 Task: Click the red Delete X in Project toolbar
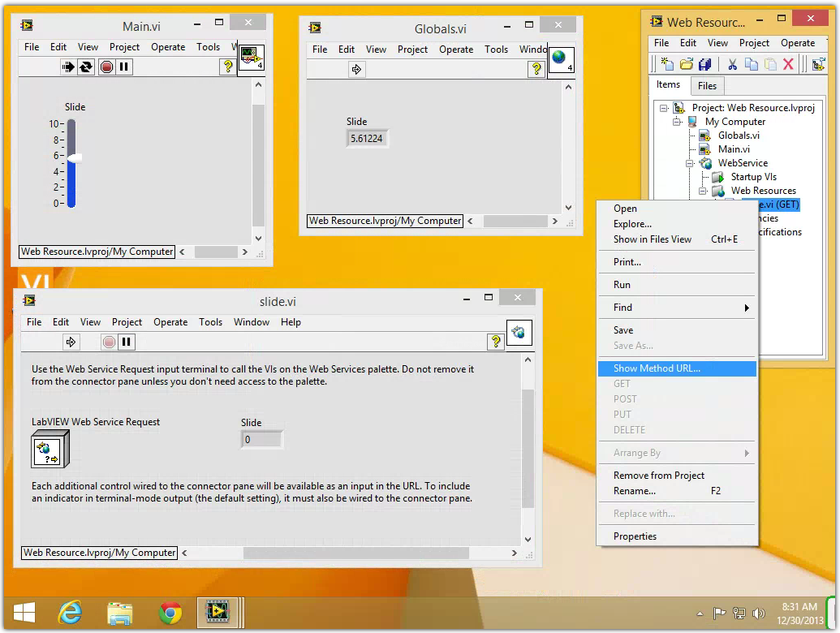pyautogui.click(x=788, y=64)
